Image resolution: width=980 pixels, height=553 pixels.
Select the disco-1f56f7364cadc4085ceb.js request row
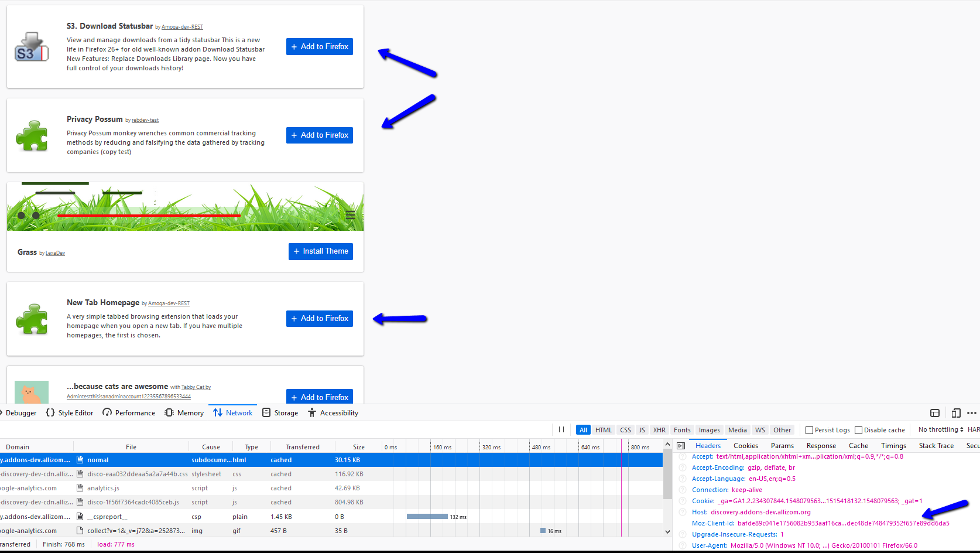pyautogui.click(x=331, y=502)
